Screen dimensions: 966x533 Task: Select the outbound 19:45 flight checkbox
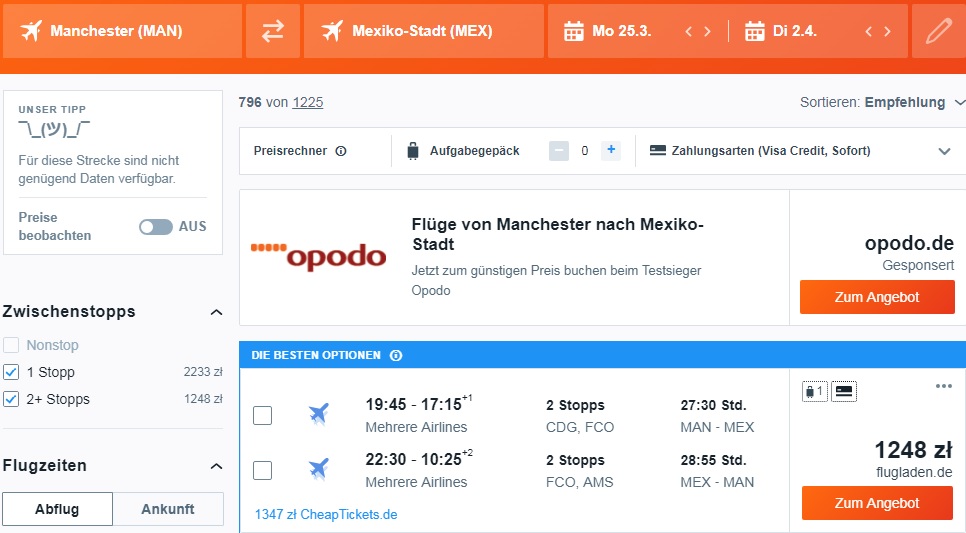(x=262, y=415)
